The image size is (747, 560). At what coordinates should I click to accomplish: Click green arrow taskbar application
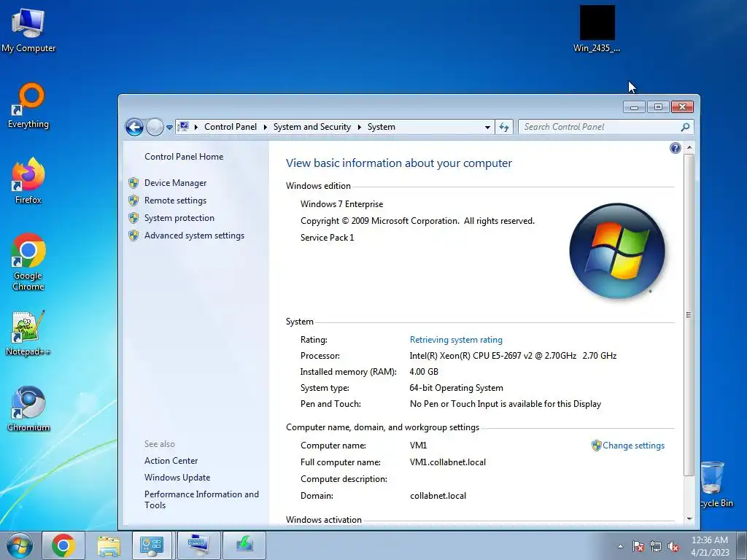pyautogui.click(x=244, y=545)
